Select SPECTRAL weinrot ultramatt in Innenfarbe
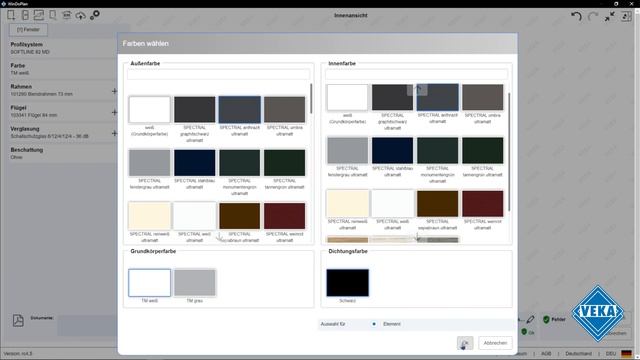This screenshot has width=640, height=360. point(482,204)
